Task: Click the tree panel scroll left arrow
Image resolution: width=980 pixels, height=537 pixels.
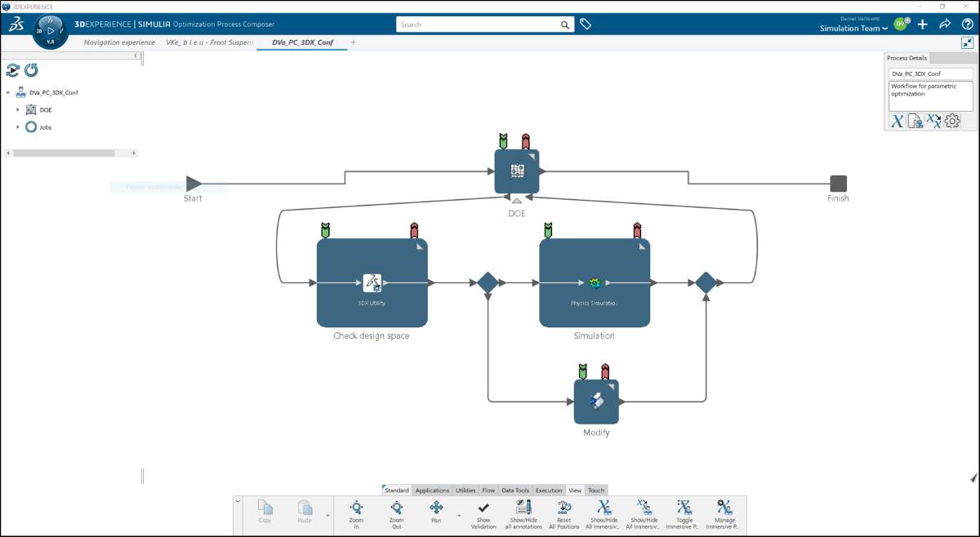Action: coord(7,153)
